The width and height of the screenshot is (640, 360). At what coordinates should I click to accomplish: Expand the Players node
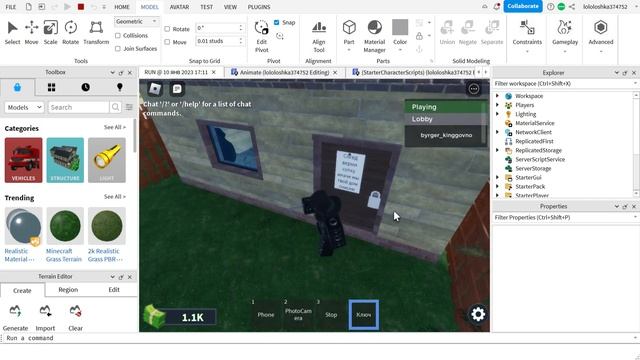coord(497,105)
